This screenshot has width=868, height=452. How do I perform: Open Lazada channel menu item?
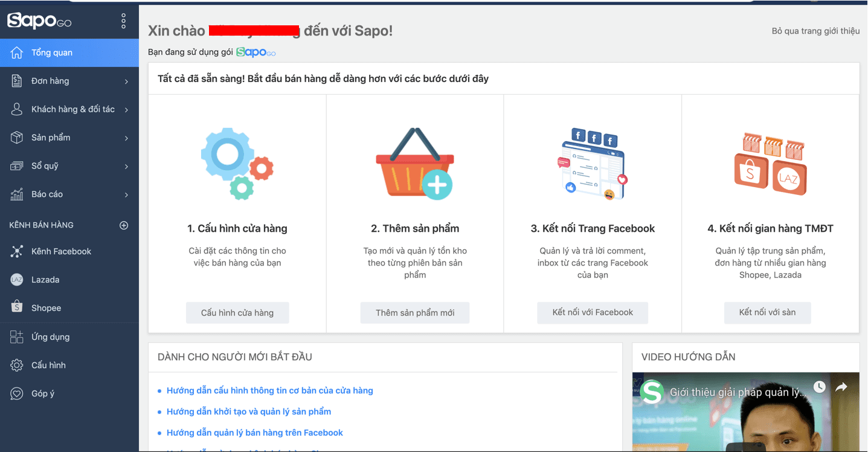click(x=69, y=280)
